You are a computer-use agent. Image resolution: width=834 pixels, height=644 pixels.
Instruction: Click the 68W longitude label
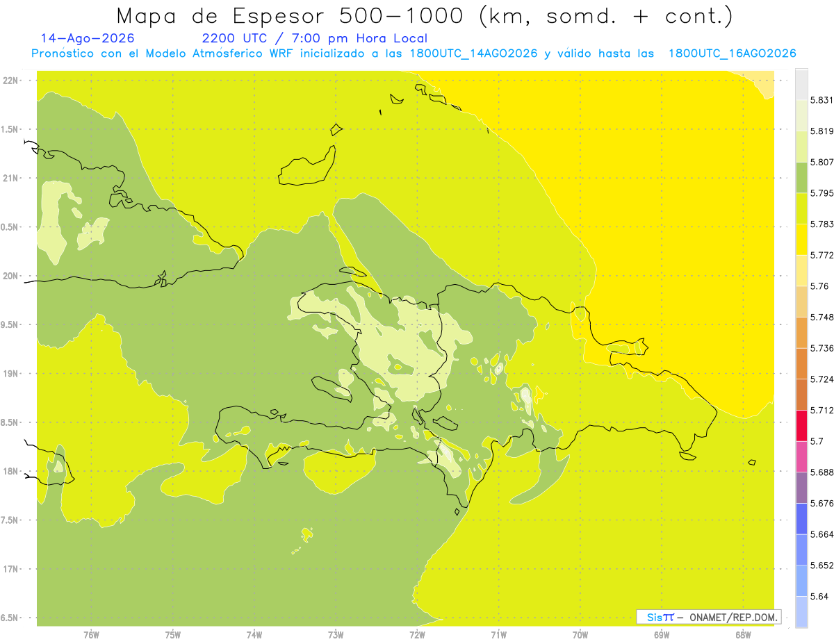pyautogui.click(x=743, y=634)
